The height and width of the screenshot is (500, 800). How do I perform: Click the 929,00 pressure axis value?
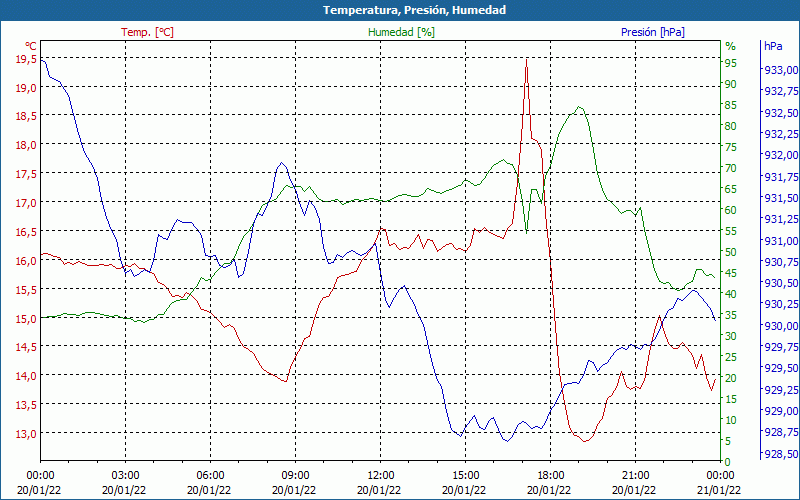[x=781, y=411]
